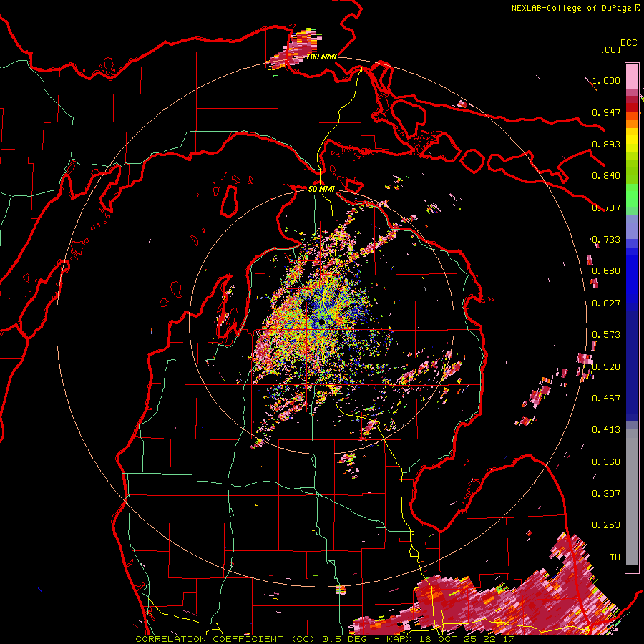Click the 0.947 scale value
The width and height of the screenshot is (644, 644).
coord(606,112)
